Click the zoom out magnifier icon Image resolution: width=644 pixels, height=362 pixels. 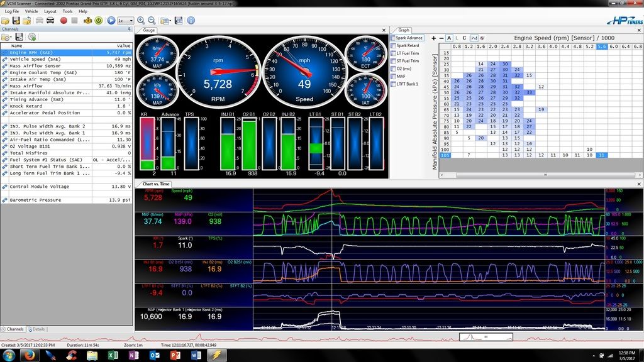[152, 20]
